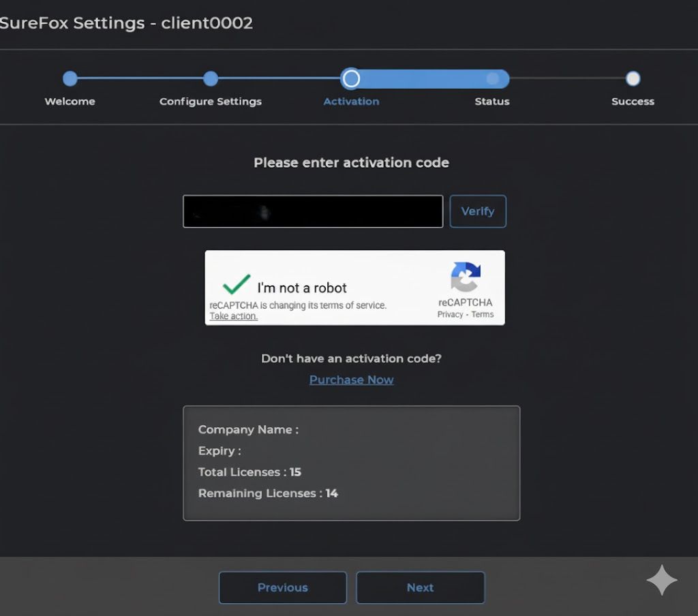Screen dimensions: 698x616
Task: Click the highlighted progress bar segment
Action: (429, 79)
